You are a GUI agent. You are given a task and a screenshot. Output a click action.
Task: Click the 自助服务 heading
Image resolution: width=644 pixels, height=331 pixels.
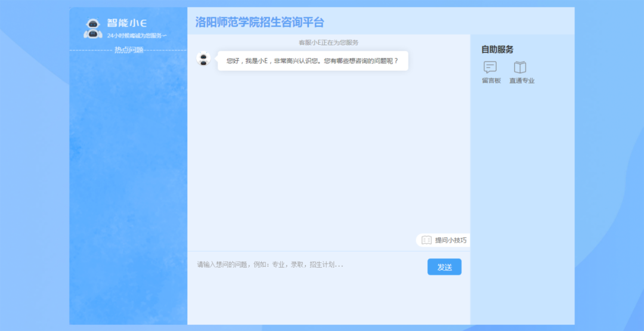coord(497,50)
